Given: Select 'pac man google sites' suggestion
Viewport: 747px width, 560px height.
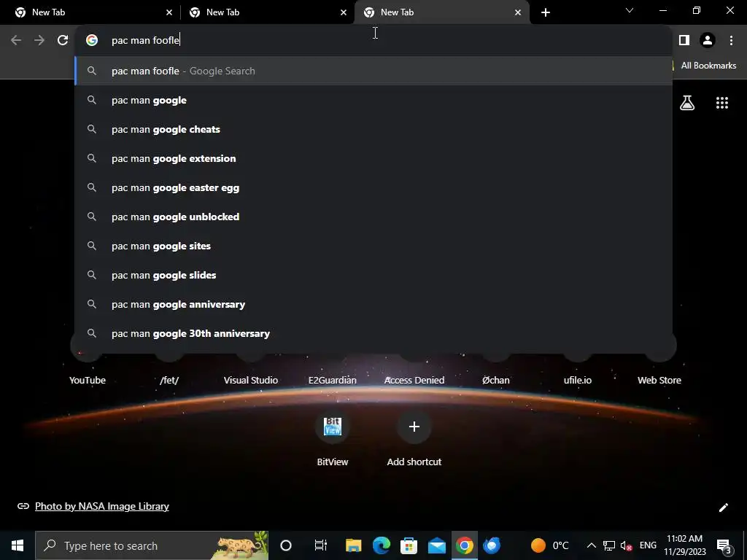Looking at the screenshot, I should pos(373,246).
